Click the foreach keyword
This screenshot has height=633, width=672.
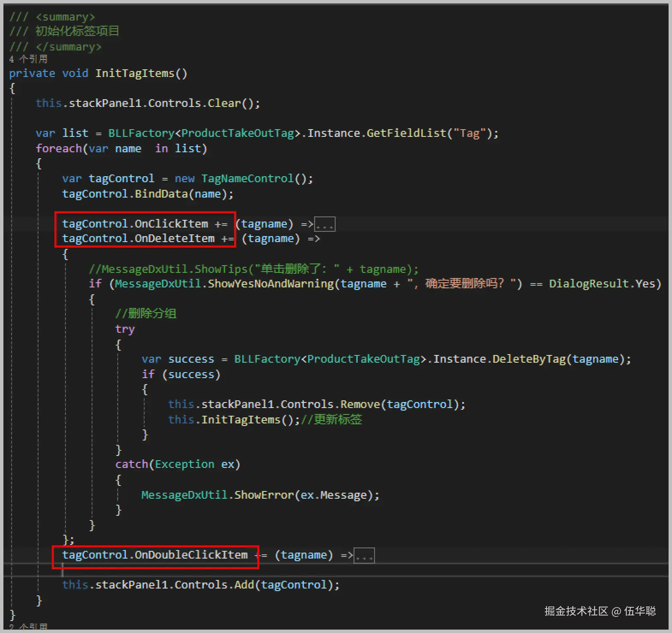click(59, 149)
